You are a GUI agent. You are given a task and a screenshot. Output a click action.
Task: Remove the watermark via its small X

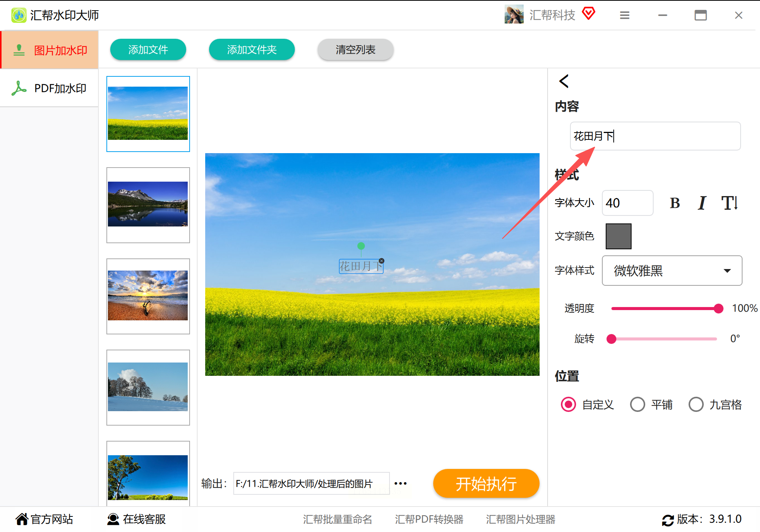[382, 261]
